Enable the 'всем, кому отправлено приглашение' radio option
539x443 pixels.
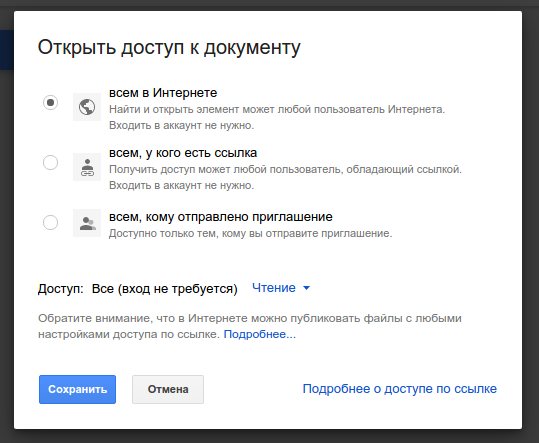click(x=51, y=222)
